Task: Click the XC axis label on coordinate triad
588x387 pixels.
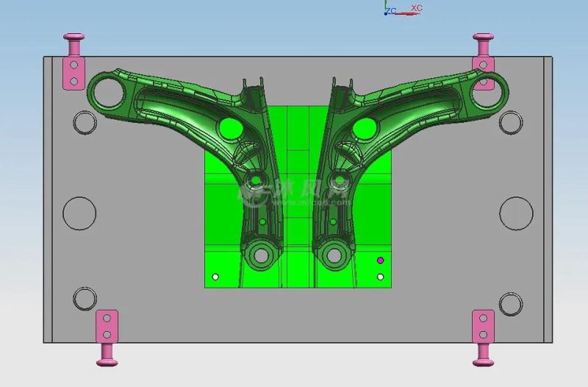Action: 416,8
